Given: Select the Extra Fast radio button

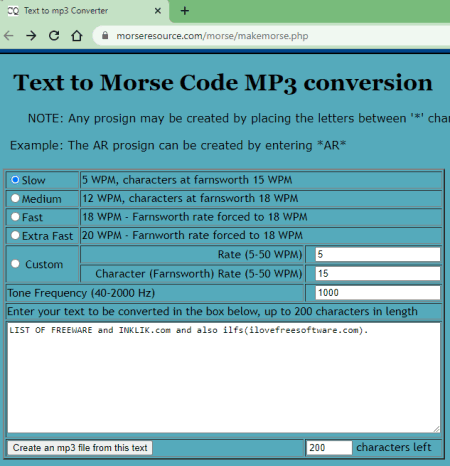Looking at the screenshot, I should [15, 235].
